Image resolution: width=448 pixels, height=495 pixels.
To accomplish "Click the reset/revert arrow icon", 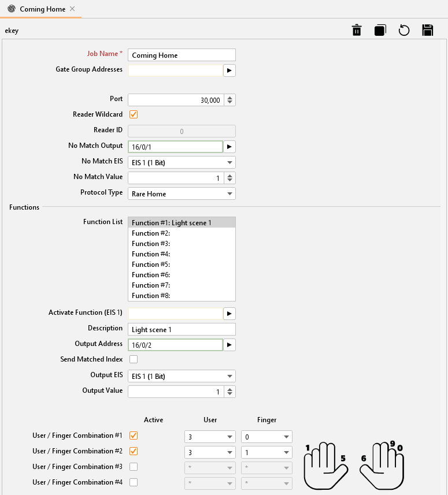I will click(x=404, y=31).
